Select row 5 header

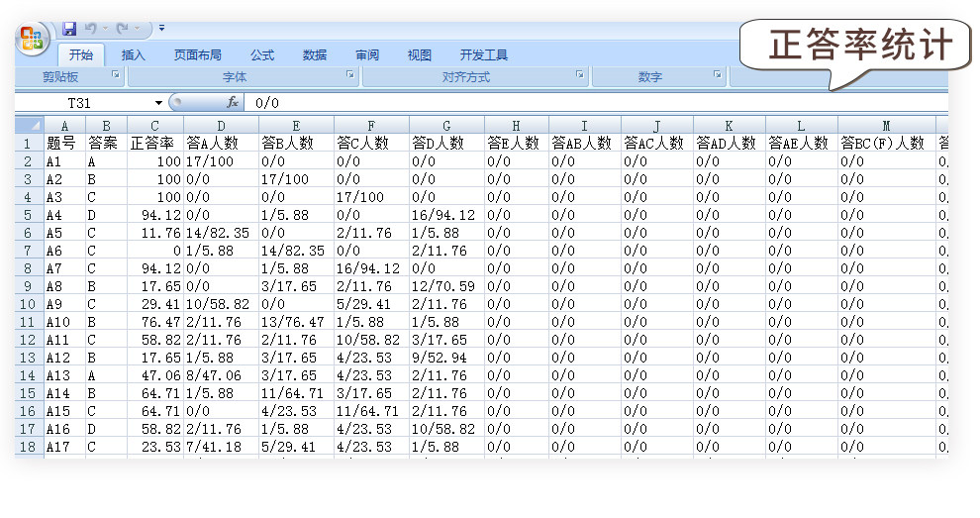(29, 215)
